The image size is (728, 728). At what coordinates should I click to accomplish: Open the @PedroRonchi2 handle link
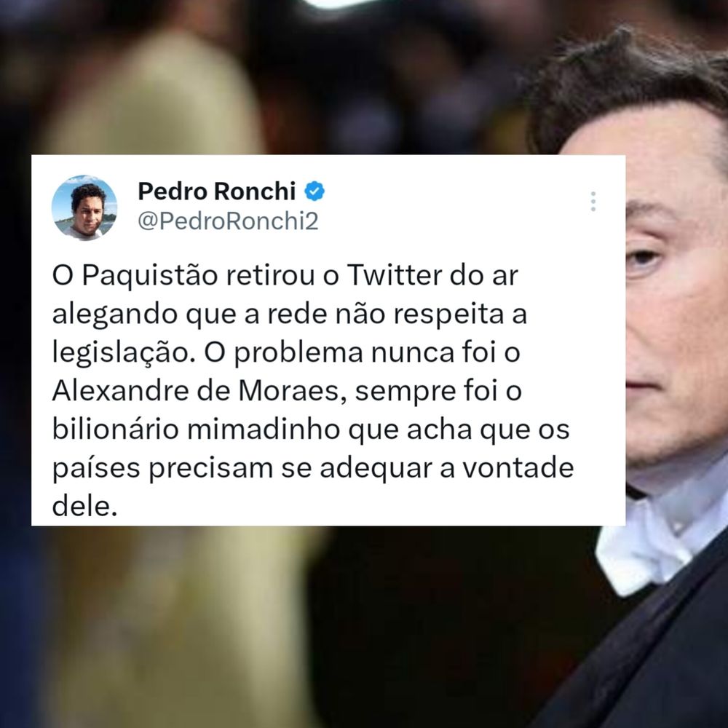click(228, 221)
